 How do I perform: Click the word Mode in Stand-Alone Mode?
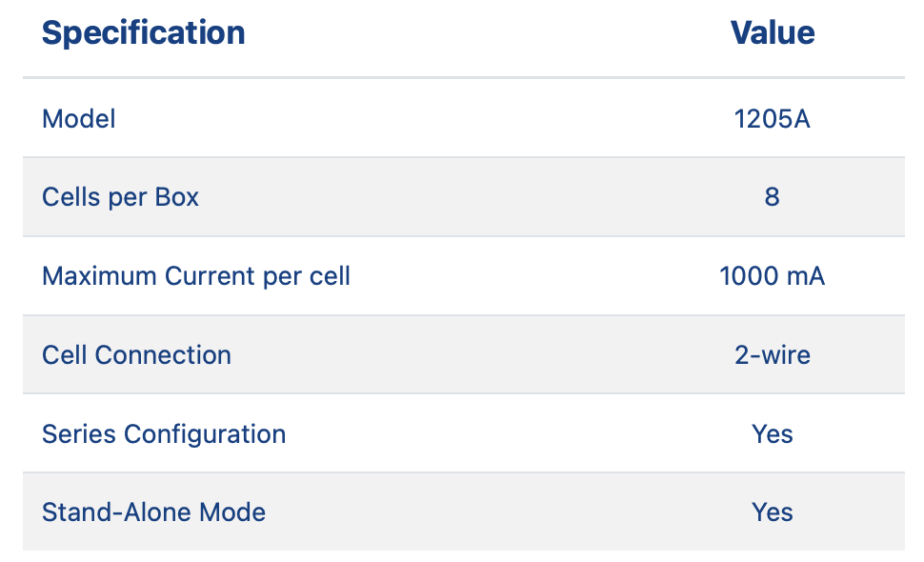[x=232, y=512]
